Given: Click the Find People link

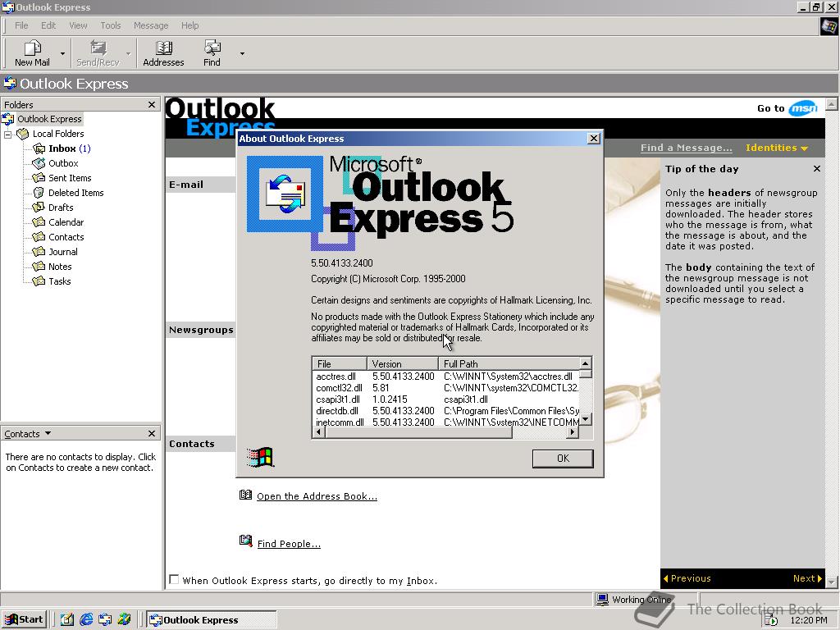Looking at the screenshot, I should coord(289,544).
